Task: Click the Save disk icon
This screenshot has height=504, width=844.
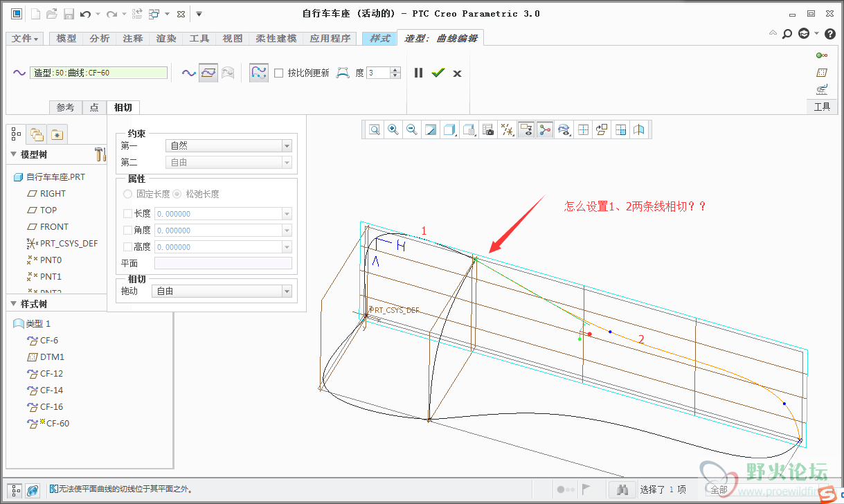Action: click(x=69, y=14)
